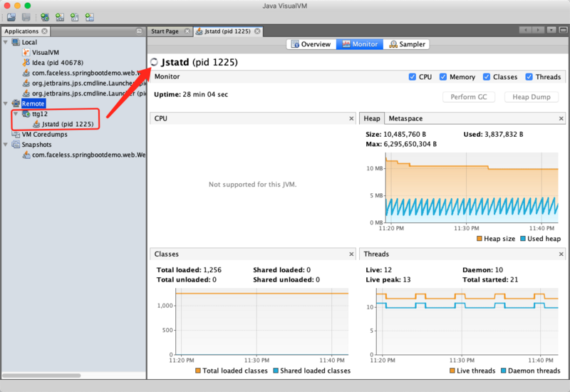Select the Local computer icon

click(x=16, y=42)
